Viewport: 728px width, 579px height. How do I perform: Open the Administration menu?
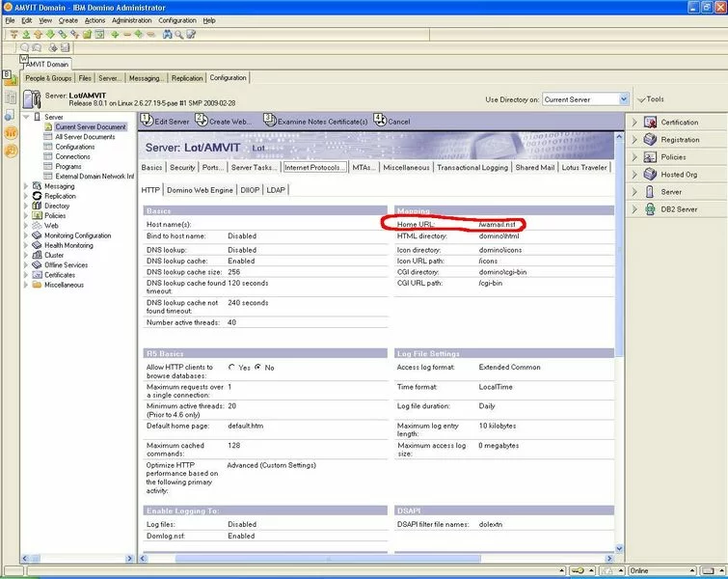point(131,20)
